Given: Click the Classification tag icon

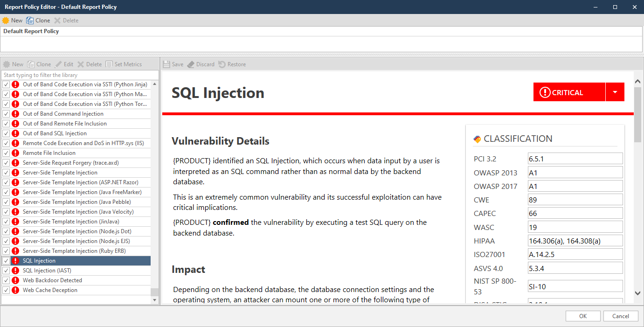Looking at the screenshot, I should pos(477,139).
